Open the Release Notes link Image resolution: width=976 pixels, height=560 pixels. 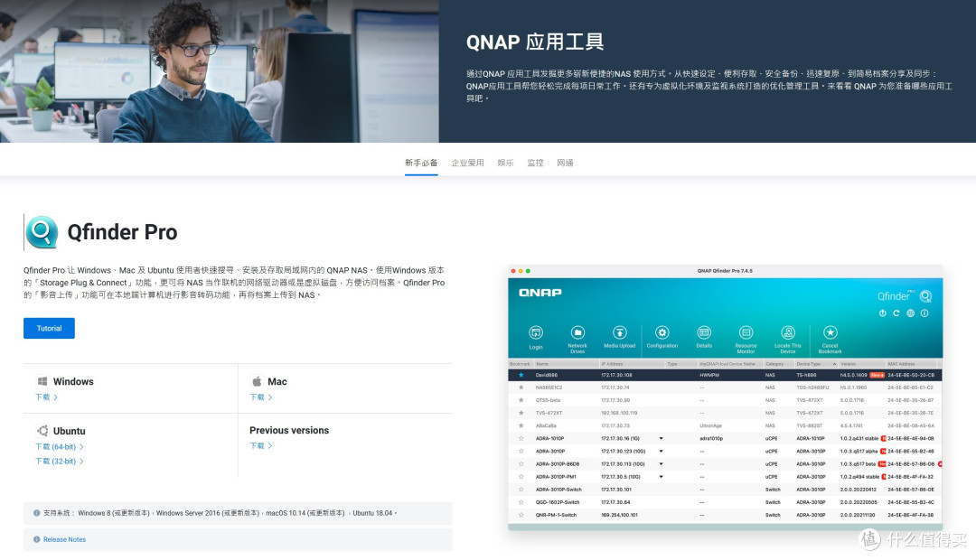65,539
